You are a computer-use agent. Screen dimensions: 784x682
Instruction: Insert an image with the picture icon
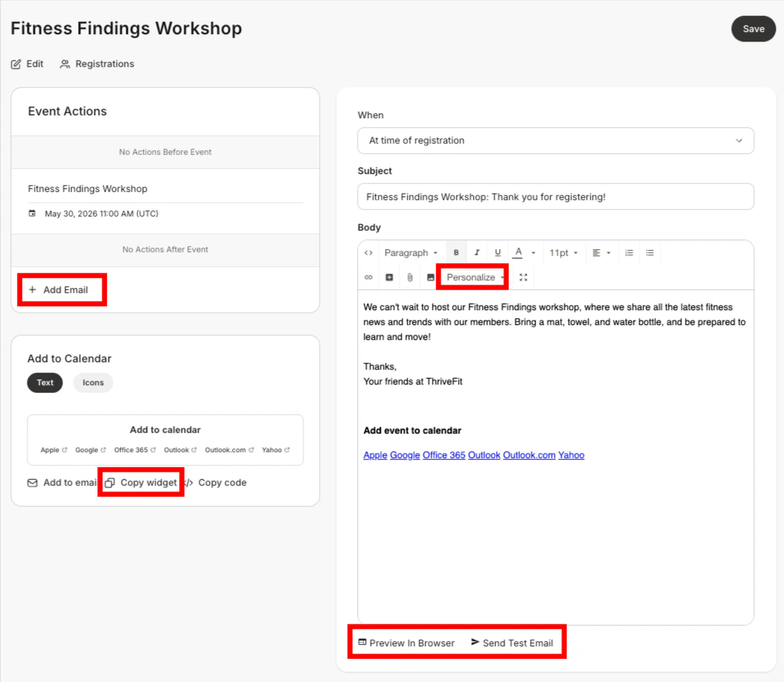click(x=431, y=277)
